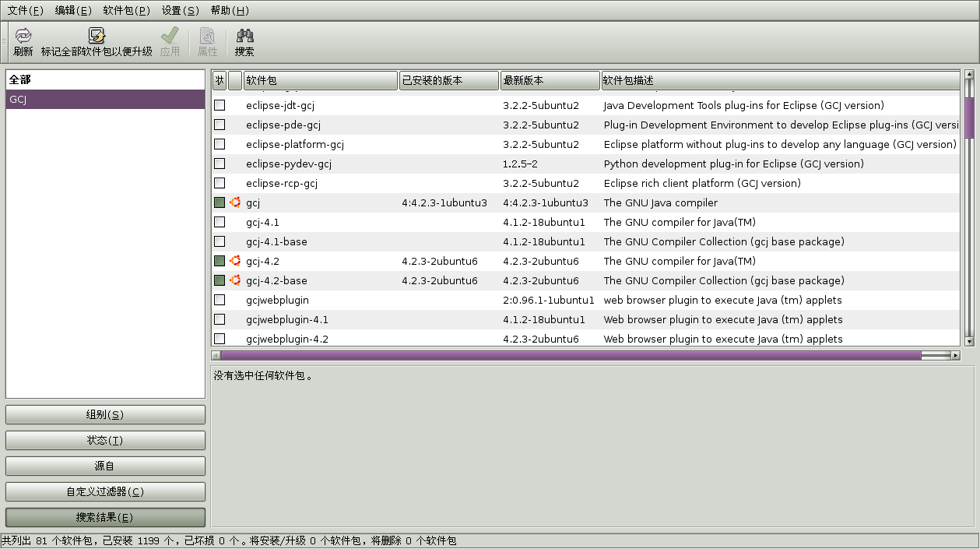
Task: Toggle installed status box for gcj-4.2-base
Action: pos(220,280)
